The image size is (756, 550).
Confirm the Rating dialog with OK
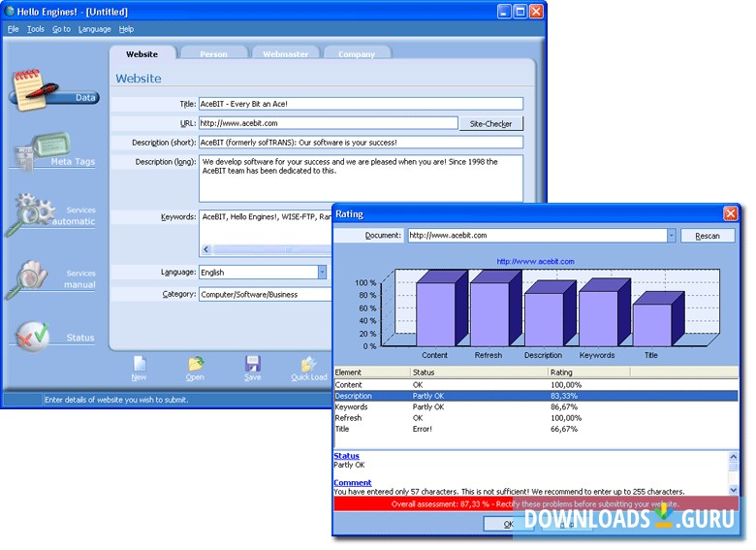coord(508,524)
